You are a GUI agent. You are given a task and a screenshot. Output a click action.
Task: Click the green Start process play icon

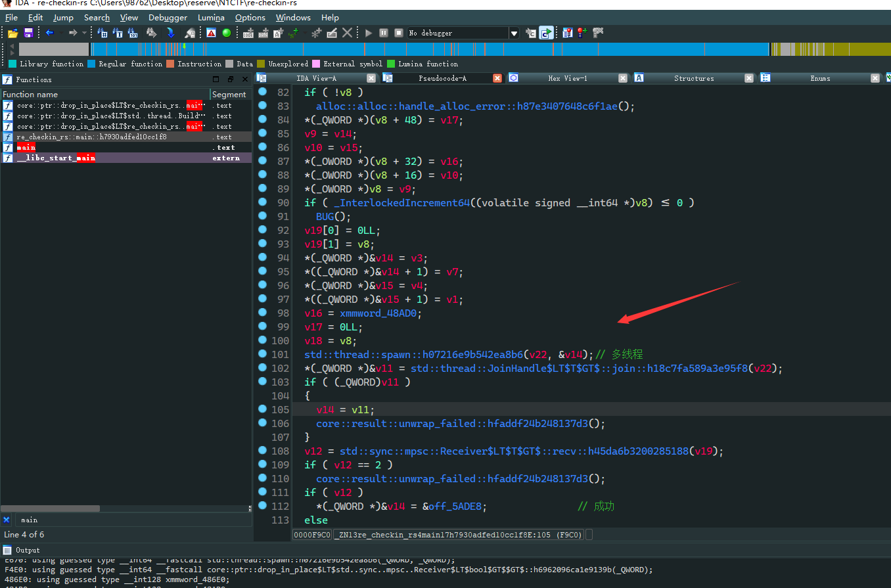click(369, 33)
